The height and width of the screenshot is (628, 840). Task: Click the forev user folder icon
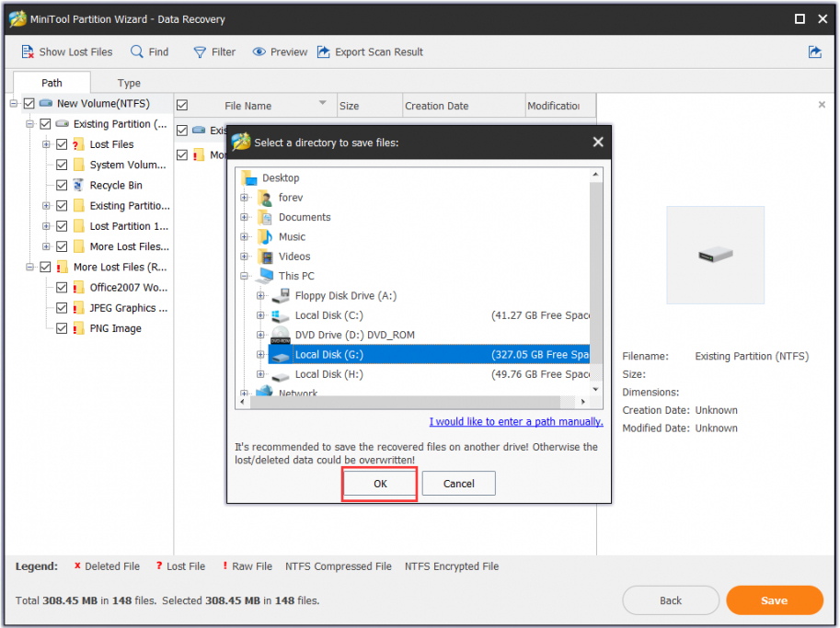[x=266, y=198]
